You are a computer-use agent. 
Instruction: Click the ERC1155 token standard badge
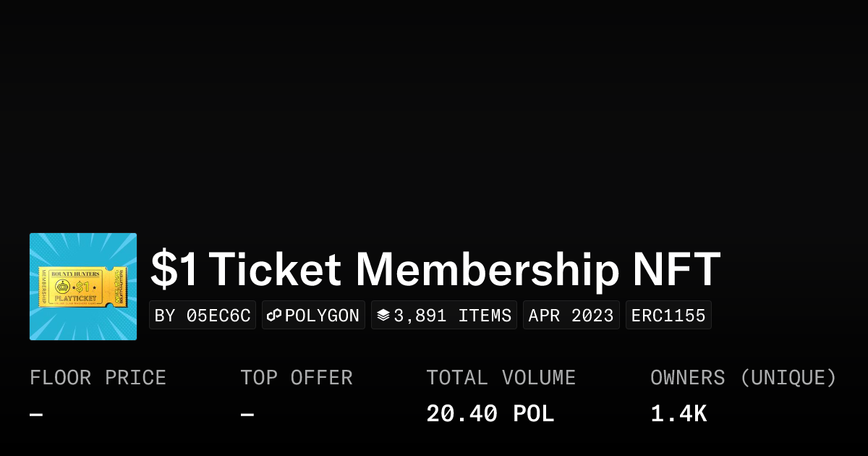[x=668, y=316]
